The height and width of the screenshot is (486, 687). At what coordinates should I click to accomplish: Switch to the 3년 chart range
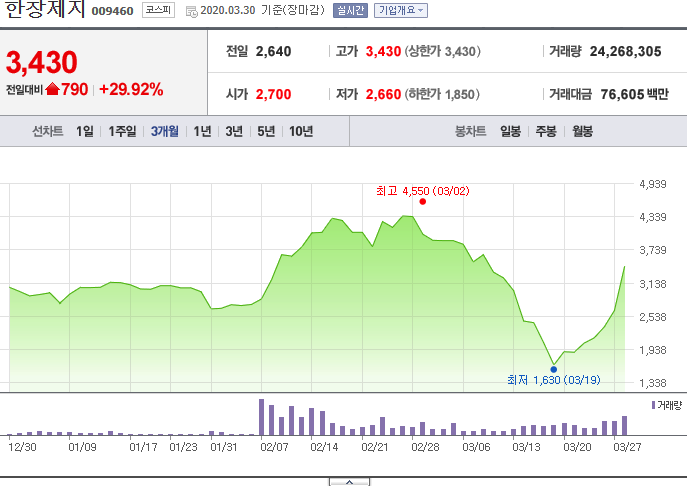234,131
